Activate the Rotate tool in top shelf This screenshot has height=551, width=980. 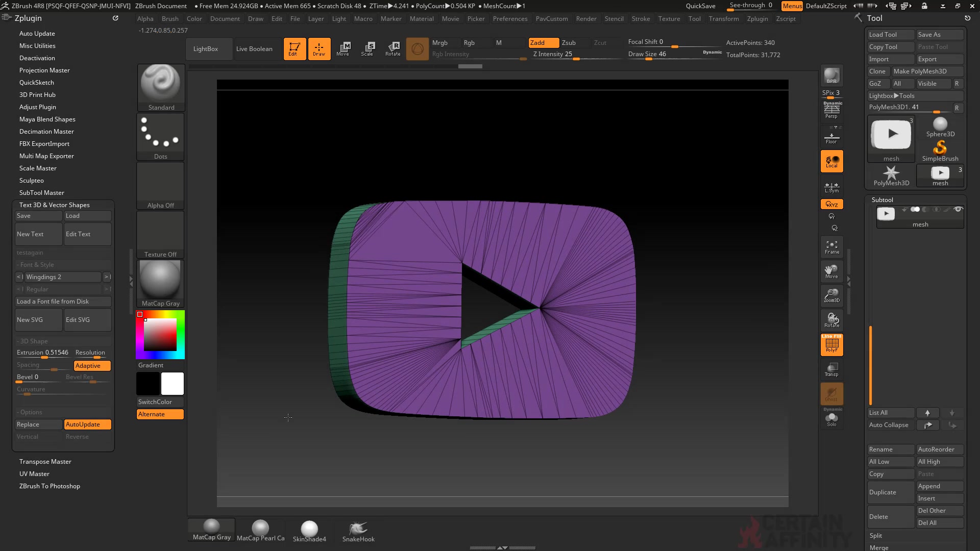(393, 49)
